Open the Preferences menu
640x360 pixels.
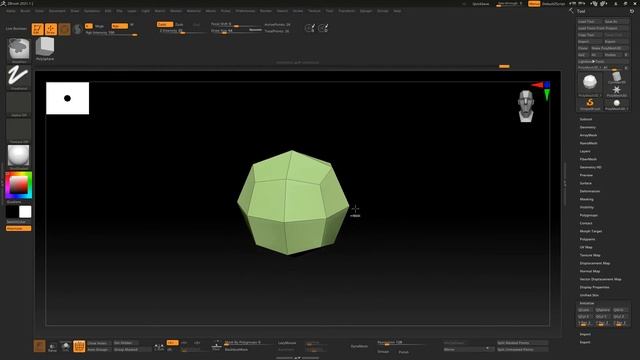[x=245, y=11]
